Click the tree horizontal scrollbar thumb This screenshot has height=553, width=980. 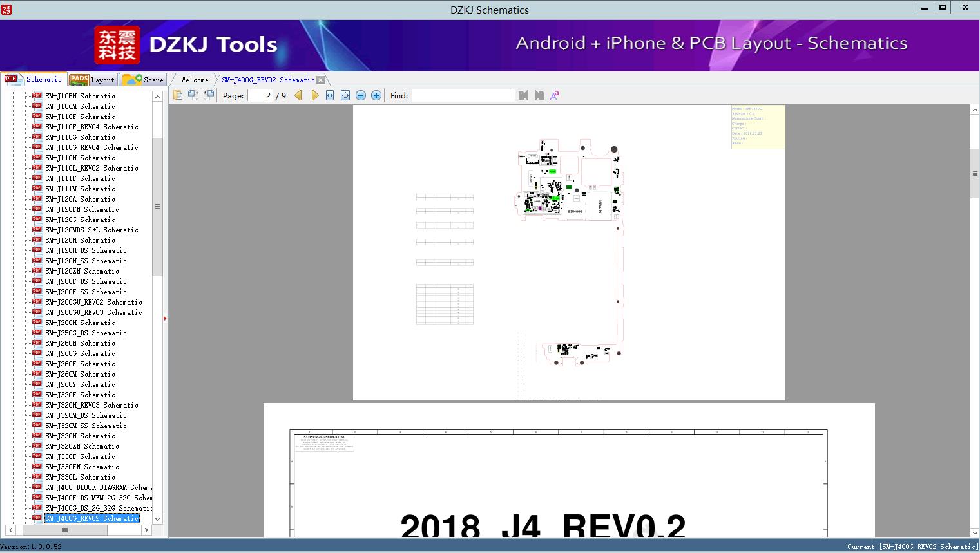coord(65,530)
